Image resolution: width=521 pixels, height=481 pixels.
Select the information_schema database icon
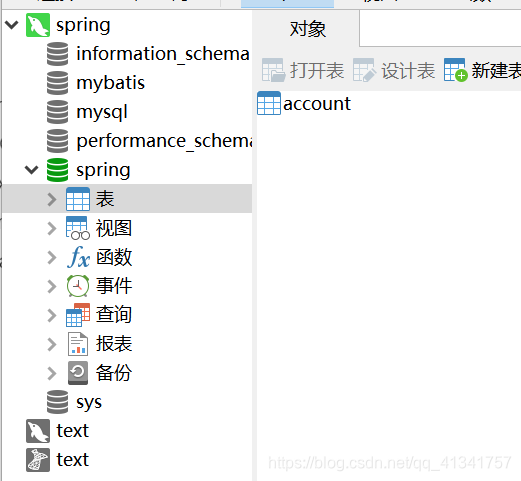58,54
